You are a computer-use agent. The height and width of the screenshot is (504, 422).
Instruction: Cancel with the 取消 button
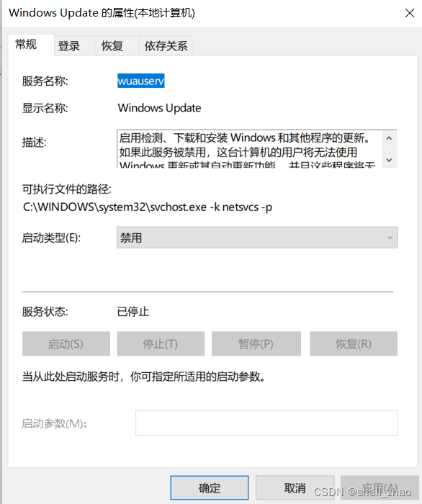click(295, 488)
